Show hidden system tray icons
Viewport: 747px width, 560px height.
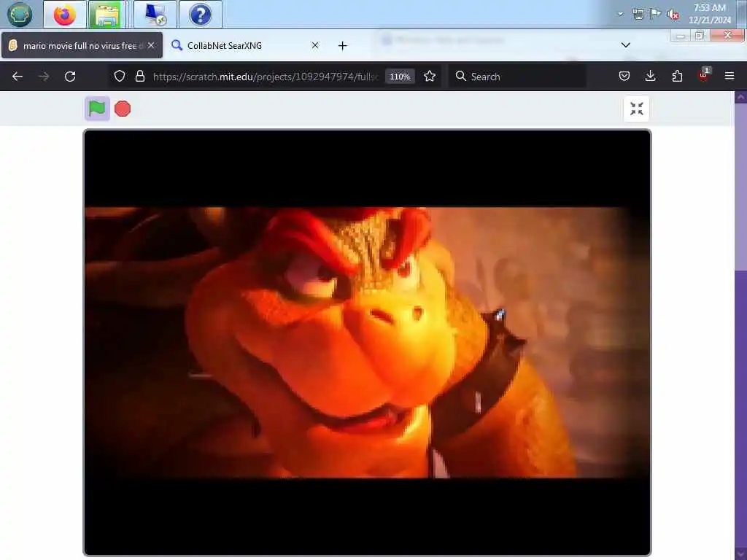click(620, 14)
